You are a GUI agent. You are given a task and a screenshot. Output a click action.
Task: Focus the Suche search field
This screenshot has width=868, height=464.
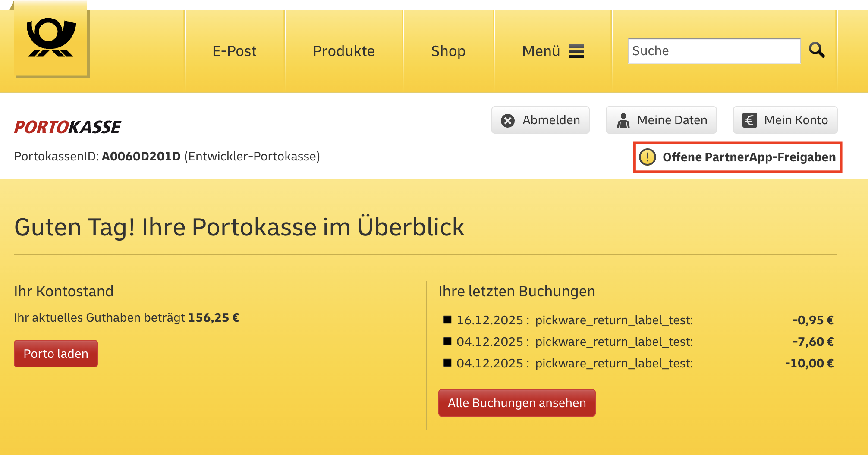(x=714, y=51)
